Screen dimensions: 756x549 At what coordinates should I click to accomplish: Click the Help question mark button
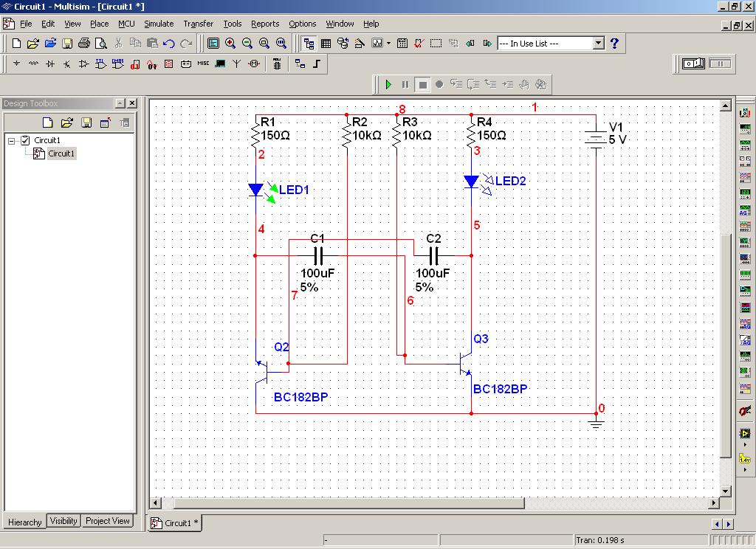pos(614,44)
